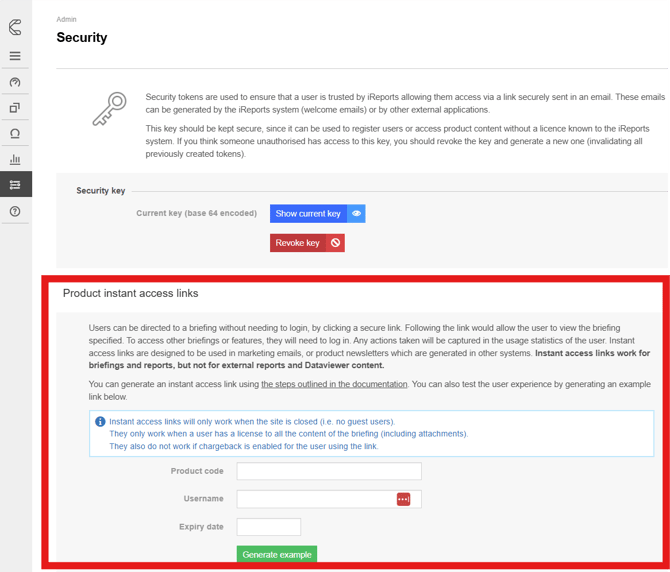Image resolution: width=670 pixels, height=572 pixels.
Task: Click the Product code input field
Action: 329,471
